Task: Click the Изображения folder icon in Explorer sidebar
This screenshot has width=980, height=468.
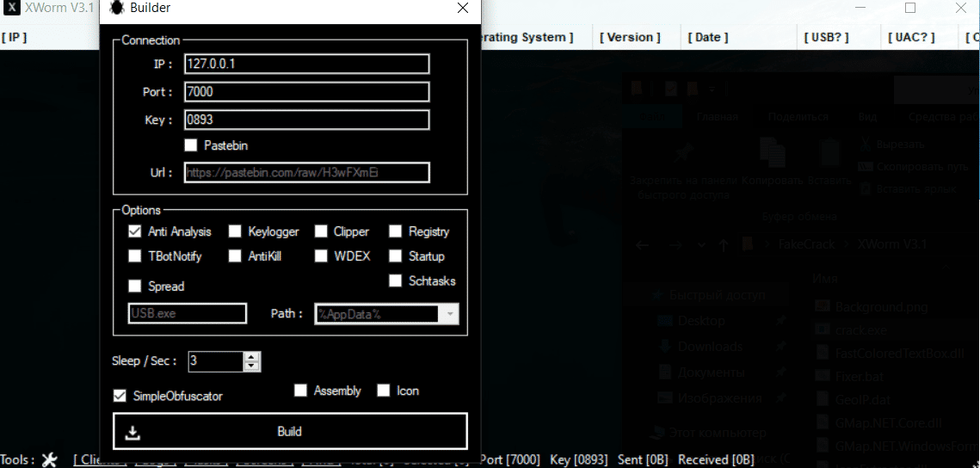Action: coord(666,398)
